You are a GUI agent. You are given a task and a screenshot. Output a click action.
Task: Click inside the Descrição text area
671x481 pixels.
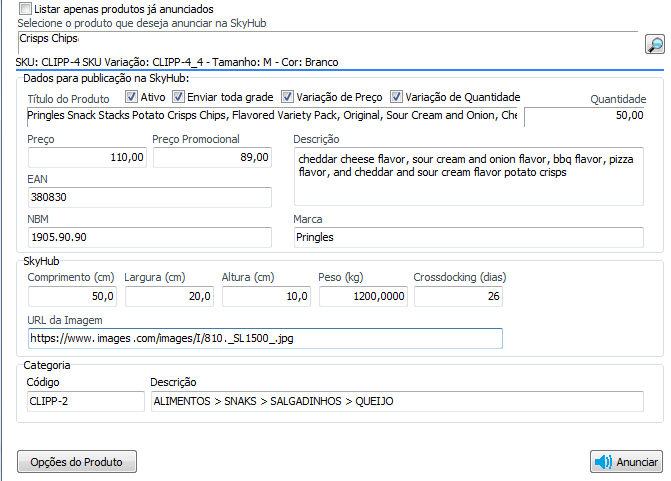[468, 177]
